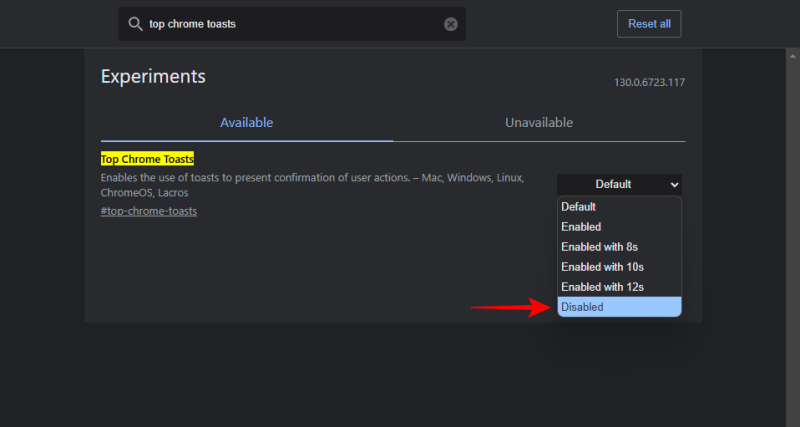Clear the search text with X icon

(451, 24)
